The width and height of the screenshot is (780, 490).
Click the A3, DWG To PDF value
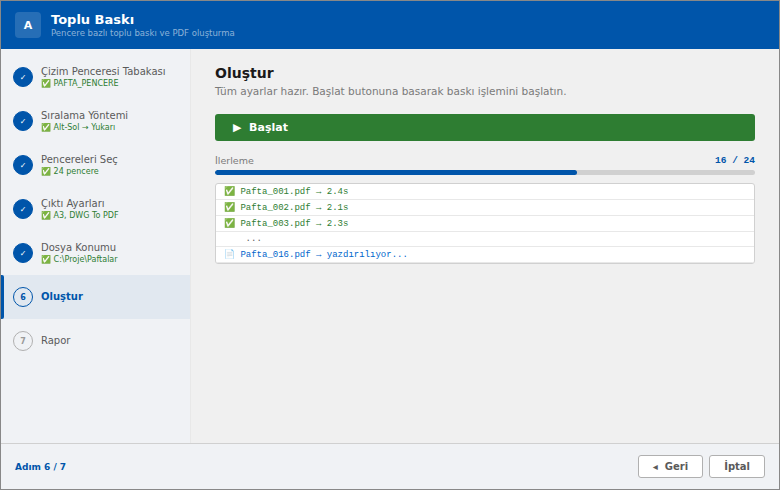(86, 215)
